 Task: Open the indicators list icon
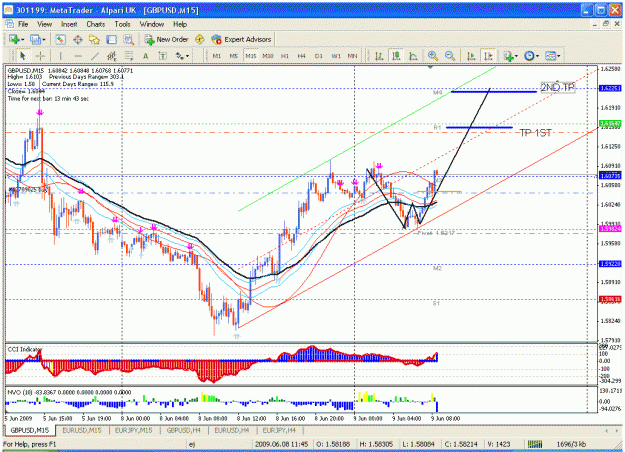point(508,56)
